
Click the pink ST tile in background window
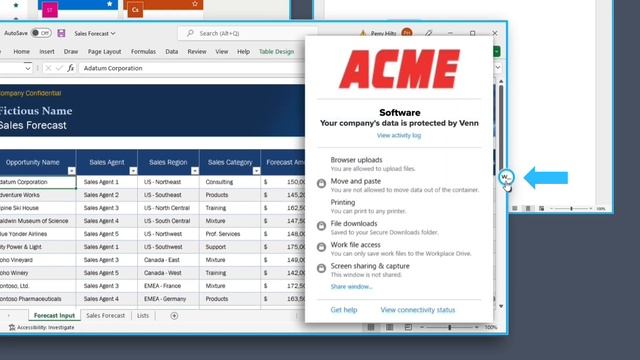click(50, 10)
